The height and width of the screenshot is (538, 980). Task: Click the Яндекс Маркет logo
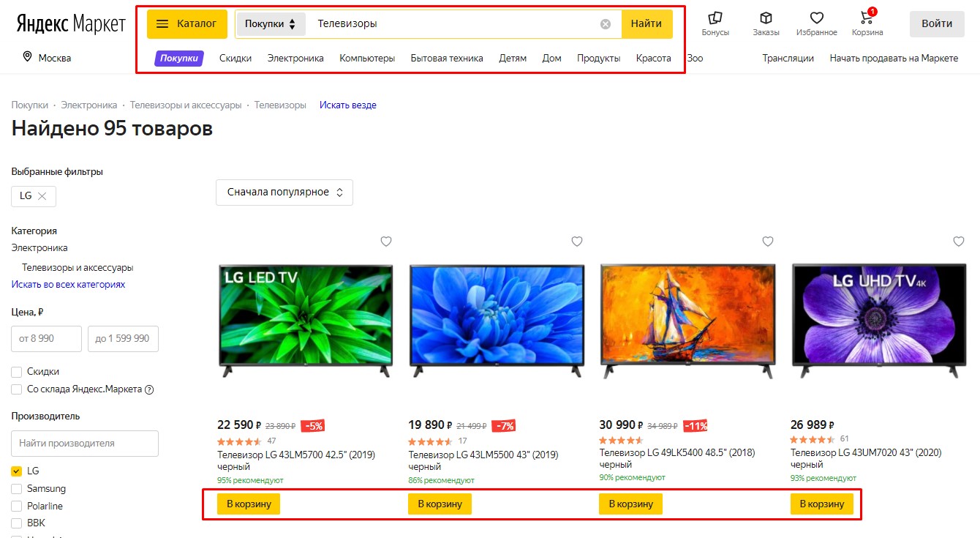pyautogui.click(x=71, y=23)
